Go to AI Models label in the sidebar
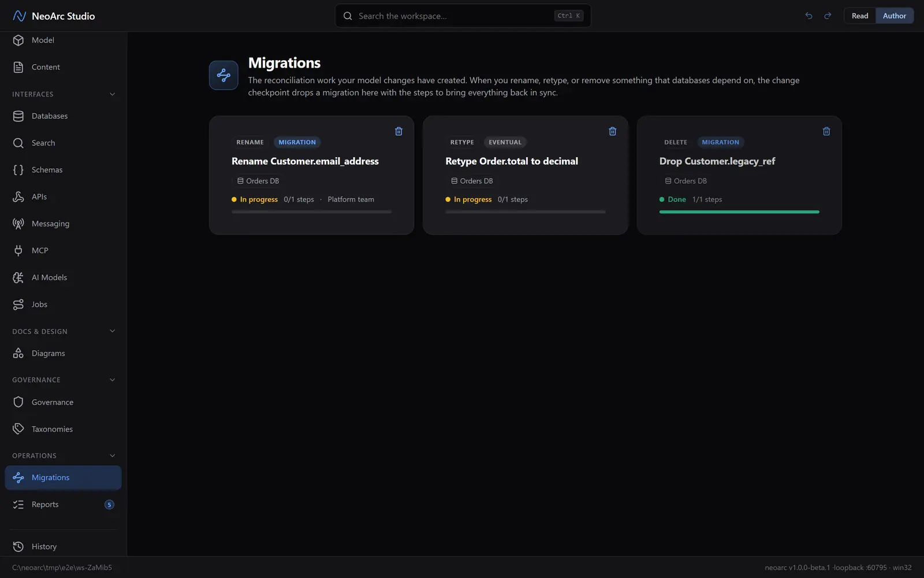Screen dimensions: 924x578 [x=49, y=277]
